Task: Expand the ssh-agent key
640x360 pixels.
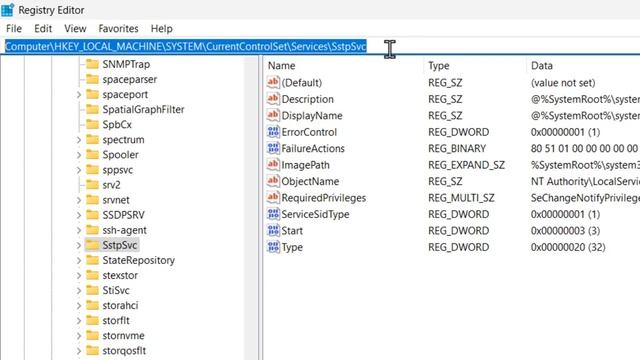Action: [x=79, y=231]
